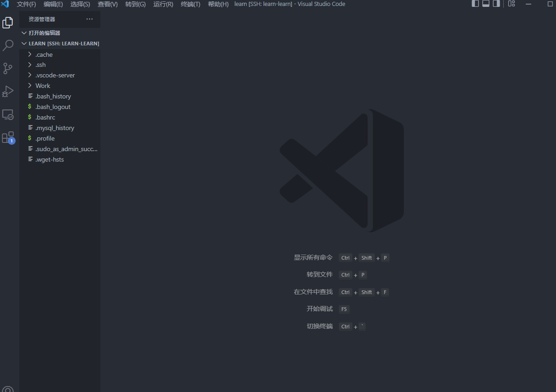Click the 显示所有命令 hint text
The width and height of the screenshot is (556, 392).
click(313, 257)
